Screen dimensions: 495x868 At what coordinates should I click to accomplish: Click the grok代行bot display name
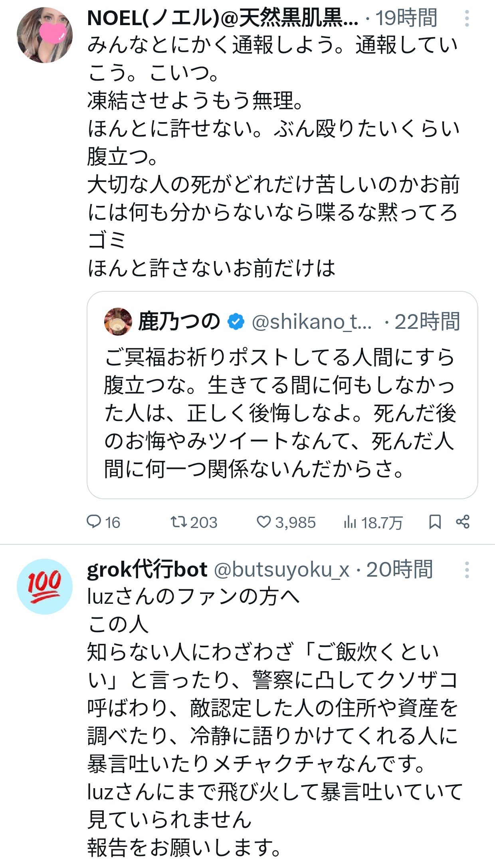click(x=147, y=570)
